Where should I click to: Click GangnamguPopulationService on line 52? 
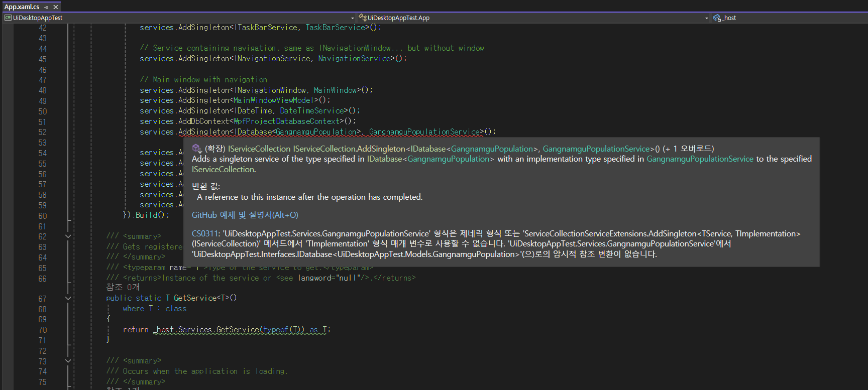pos(424,132)
